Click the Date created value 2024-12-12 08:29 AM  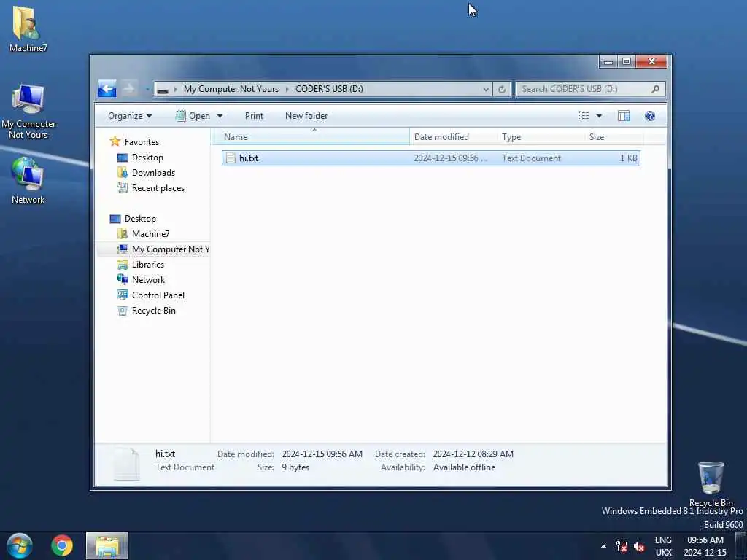[x=473, y=454]
